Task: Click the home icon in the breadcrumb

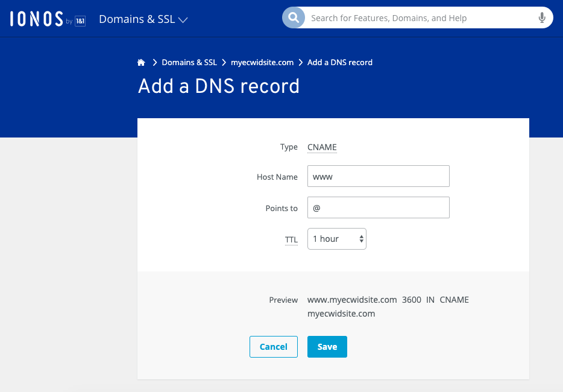Action: (x=140, y=62)
